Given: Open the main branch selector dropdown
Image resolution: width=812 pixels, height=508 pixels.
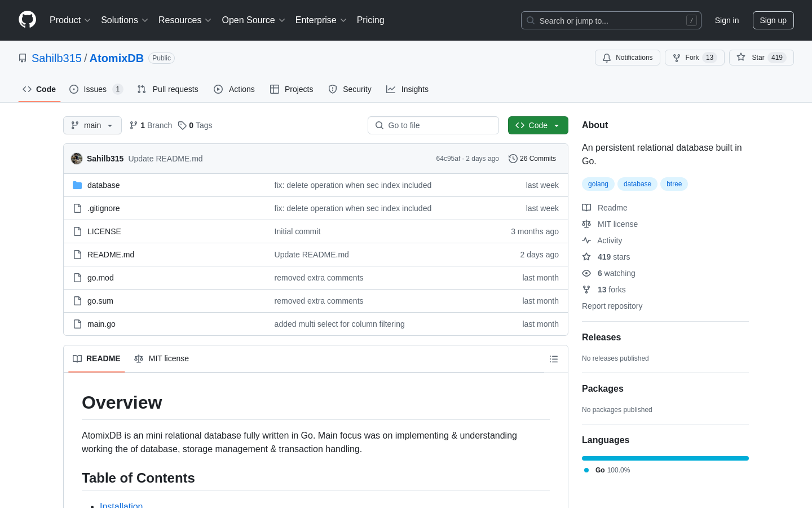Looking at the screenshot, I should pos(92,125).
